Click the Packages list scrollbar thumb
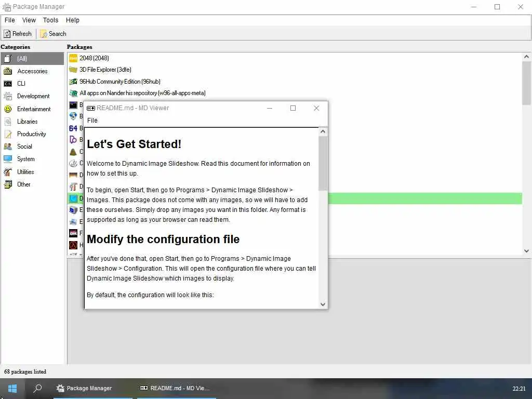 click(526, 83)
